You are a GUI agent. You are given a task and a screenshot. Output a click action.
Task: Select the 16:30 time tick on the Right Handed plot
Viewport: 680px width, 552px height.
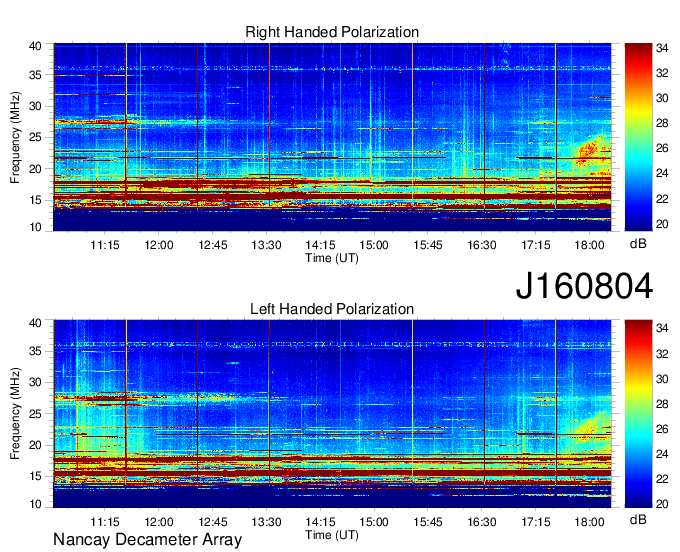[x=481, y=245]
